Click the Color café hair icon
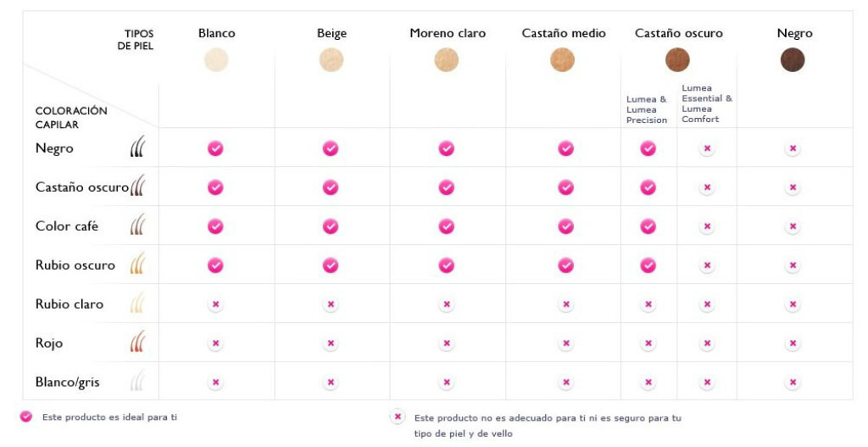Image resolution: width=868 pixels, height=447 pixels. (x=138, y=225)
